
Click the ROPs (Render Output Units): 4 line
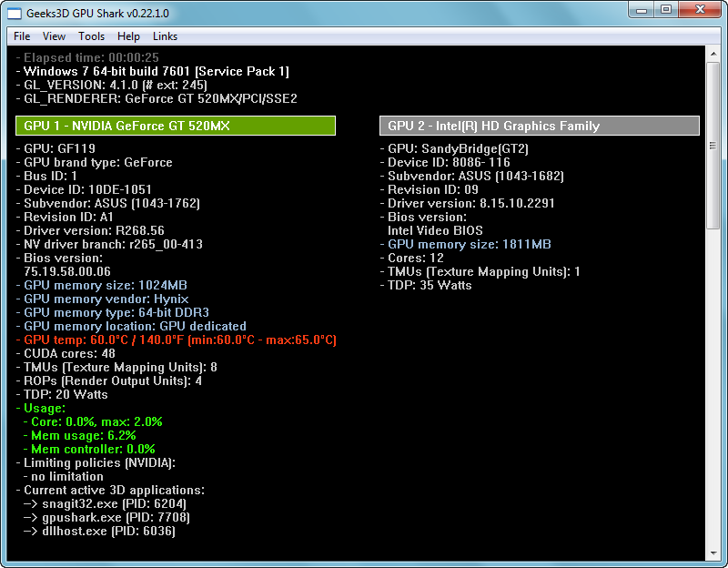(109, 380)
